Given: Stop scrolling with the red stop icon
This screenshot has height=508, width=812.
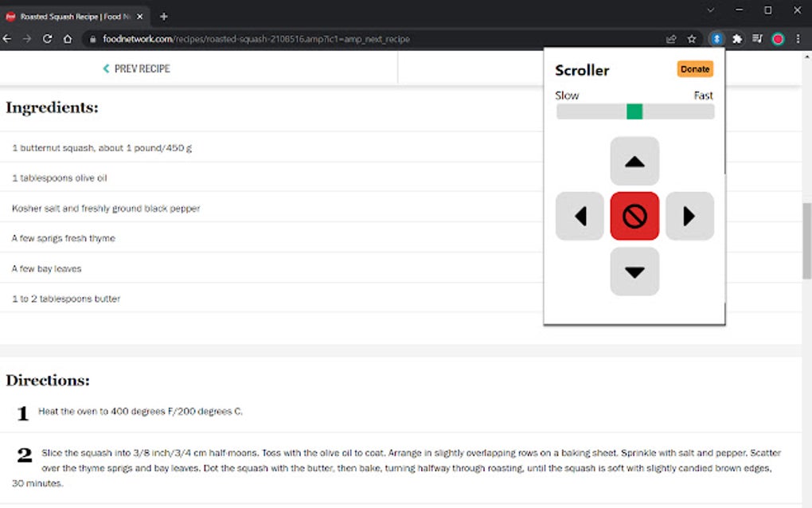Looking at the screenshot, I should (634, 216).
